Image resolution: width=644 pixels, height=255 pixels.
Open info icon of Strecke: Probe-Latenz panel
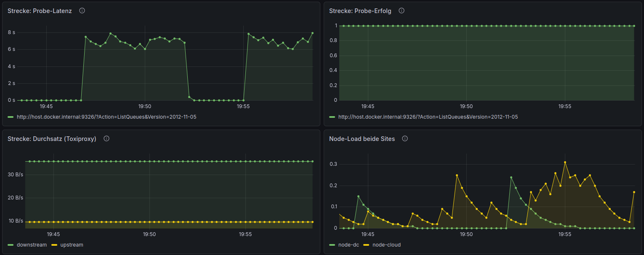[x=82, y=11]
